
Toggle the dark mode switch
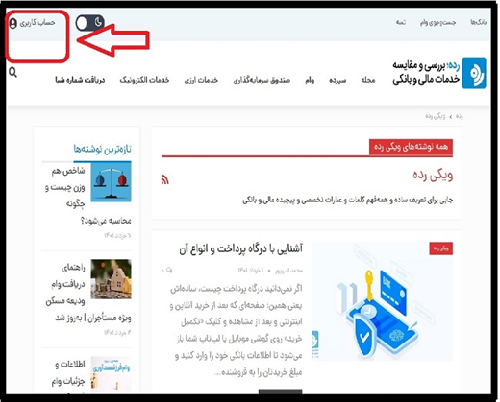coord(90,23)
